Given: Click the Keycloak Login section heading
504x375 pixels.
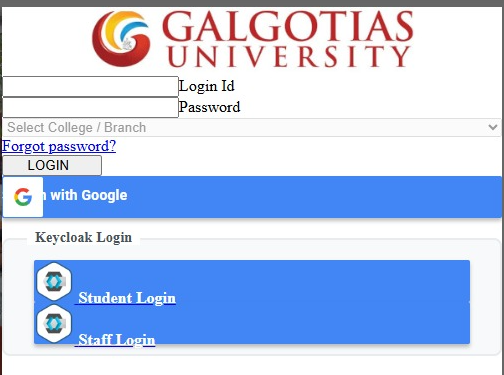Looking at the screenshot, I should (x=83, y=237).
